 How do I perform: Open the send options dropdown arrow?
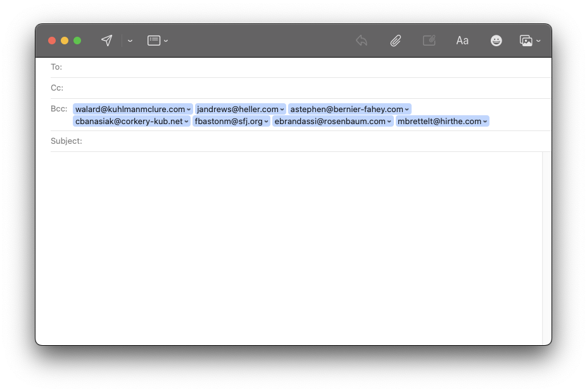click(130, 41)
